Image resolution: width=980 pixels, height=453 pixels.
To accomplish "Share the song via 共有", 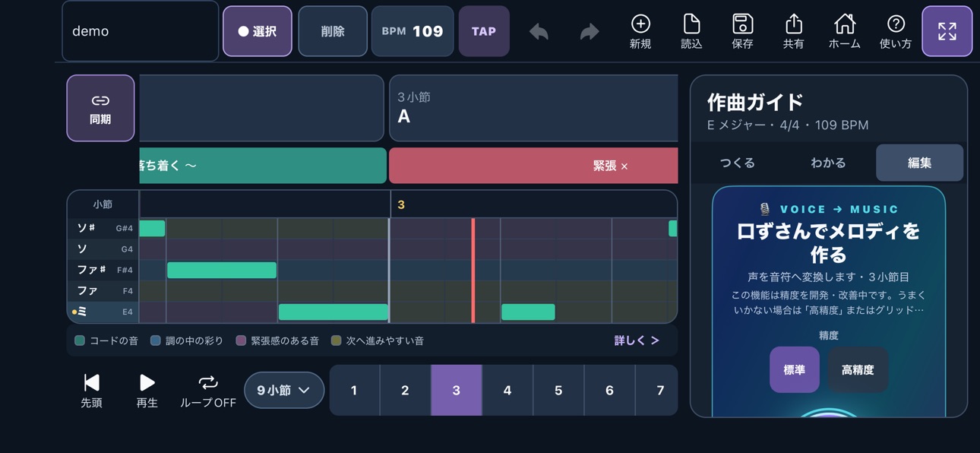I will [x=793, y=32].
